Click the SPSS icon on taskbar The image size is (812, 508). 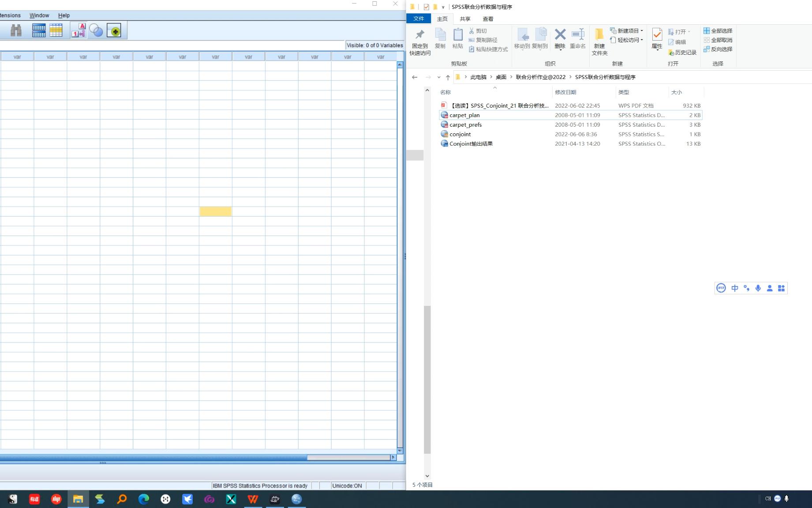(x=297, y=499)
